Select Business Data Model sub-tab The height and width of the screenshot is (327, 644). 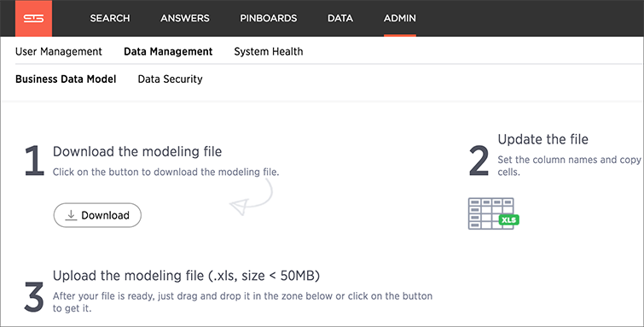click(66, 79)
